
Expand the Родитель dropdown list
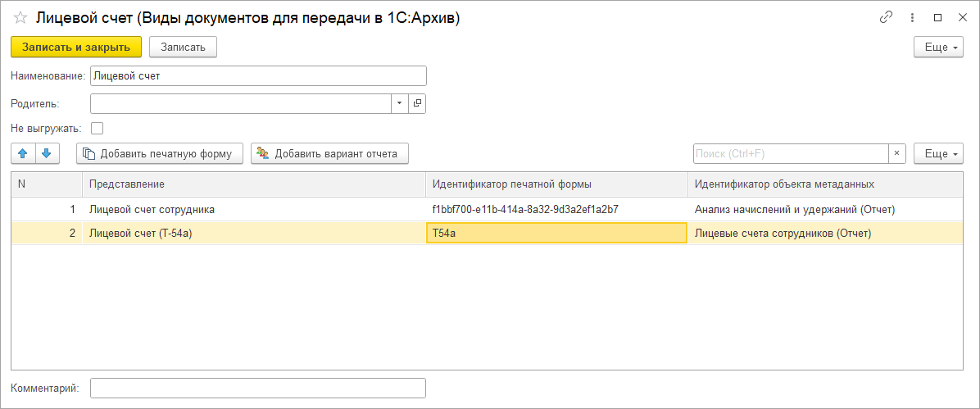[399, 103]
